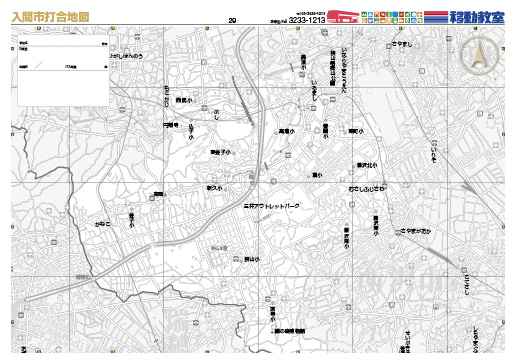Select the さやまし station marker
This screenshot has width=516, height=364.
point(389,46)
